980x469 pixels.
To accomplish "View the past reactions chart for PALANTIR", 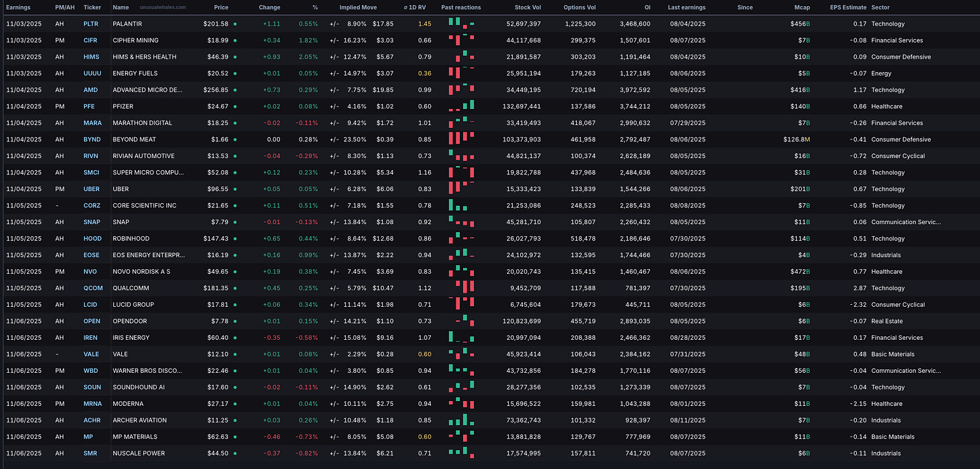I will pos(462,24).
